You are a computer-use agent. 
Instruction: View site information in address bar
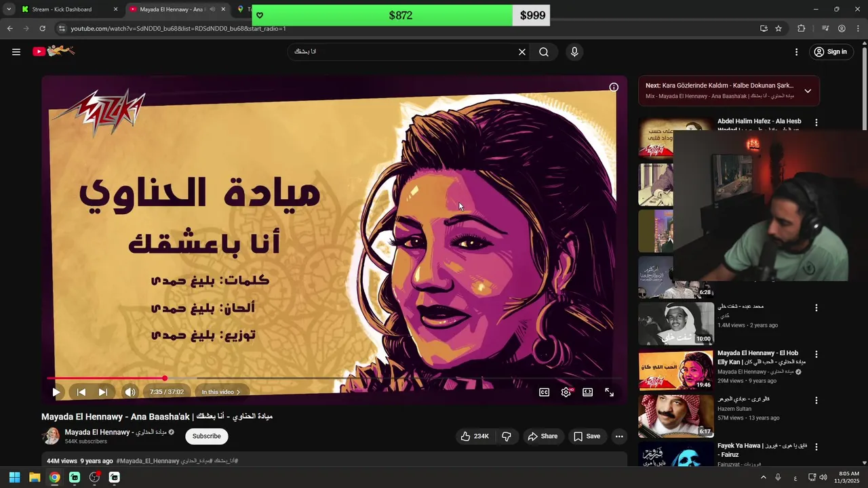pyautogui.click(x=62, y=28)
